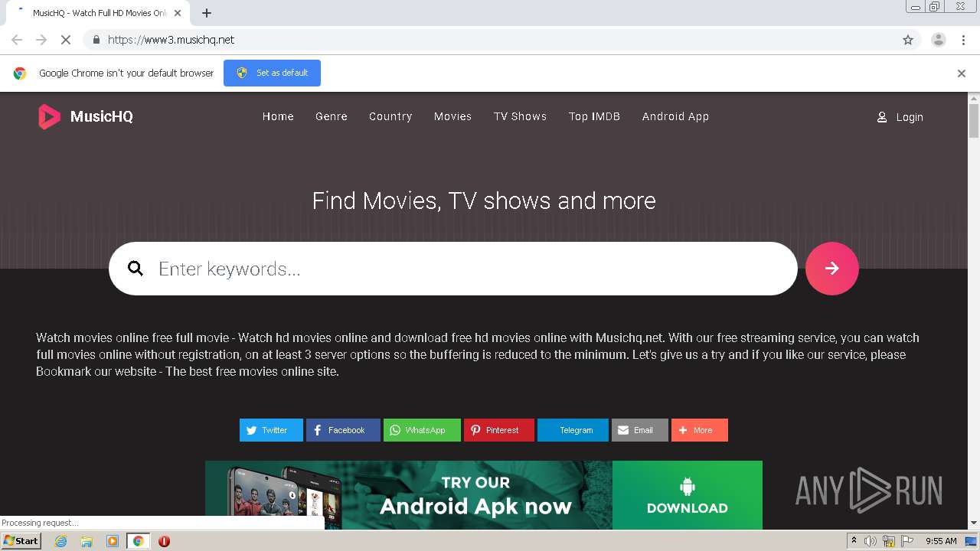Submit search with the pink arrow button
Screen dimensions: 980x551
tap(832, 269)
